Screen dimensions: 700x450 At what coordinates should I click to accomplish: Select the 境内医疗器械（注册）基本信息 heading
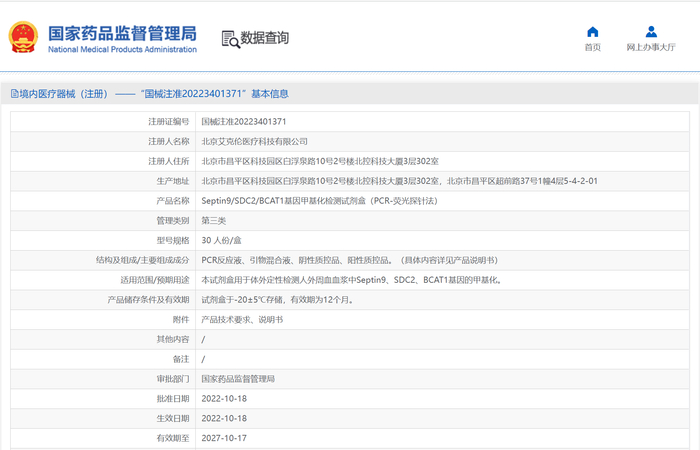pos(150,94)
